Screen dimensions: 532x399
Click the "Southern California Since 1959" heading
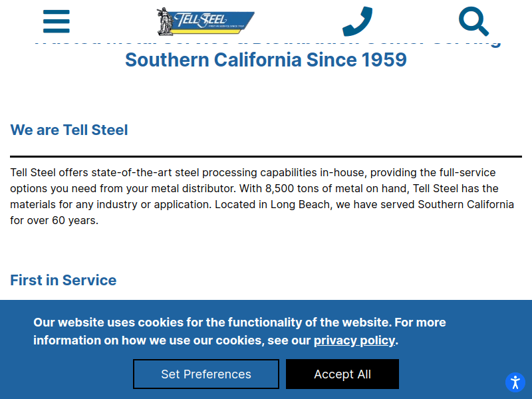click(x=266, y=60)
